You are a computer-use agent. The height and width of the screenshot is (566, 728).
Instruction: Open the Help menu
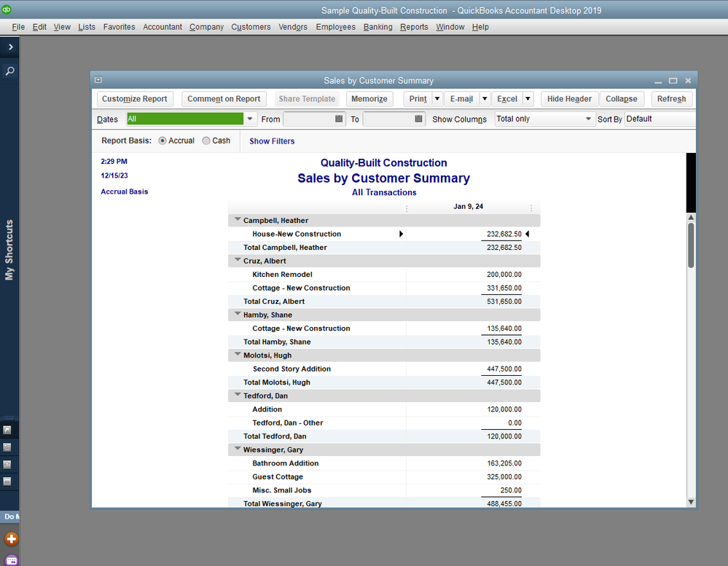click(480, 27)
